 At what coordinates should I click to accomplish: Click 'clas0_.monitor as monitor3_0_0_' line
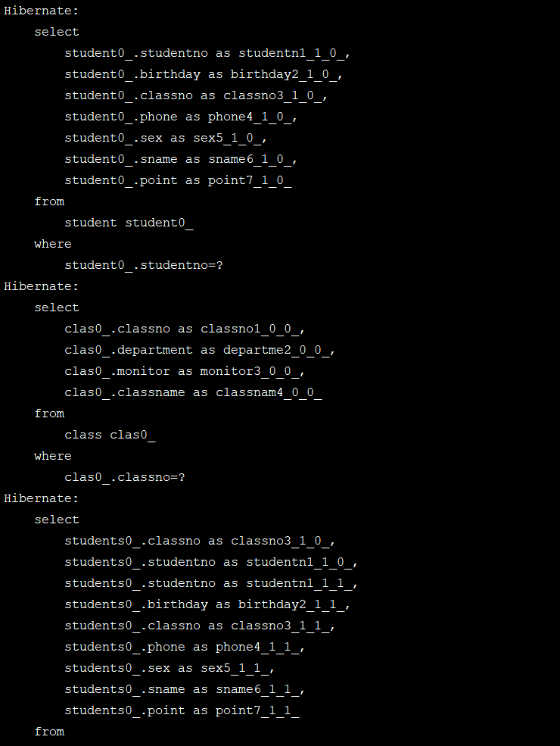click(x=185, y=371)
